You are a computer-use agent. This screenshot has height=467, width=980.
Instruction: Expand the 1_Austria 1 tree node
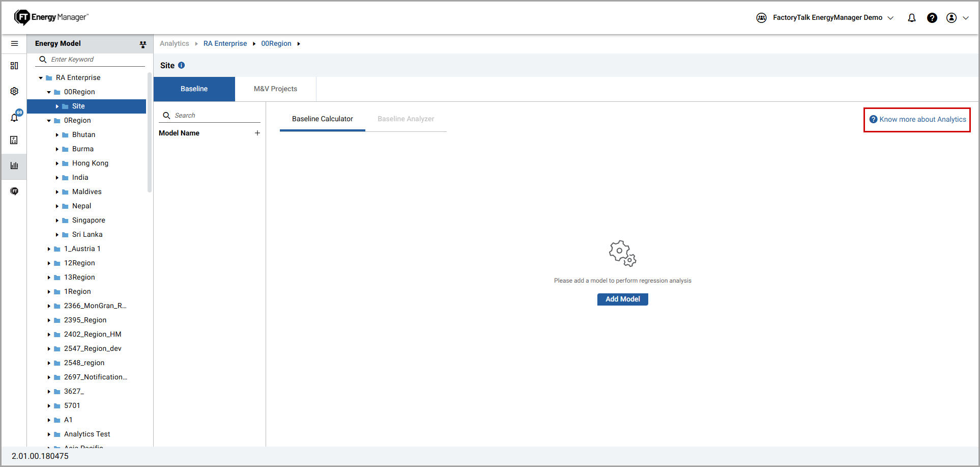pyautogui.click(x=49, y=249)
